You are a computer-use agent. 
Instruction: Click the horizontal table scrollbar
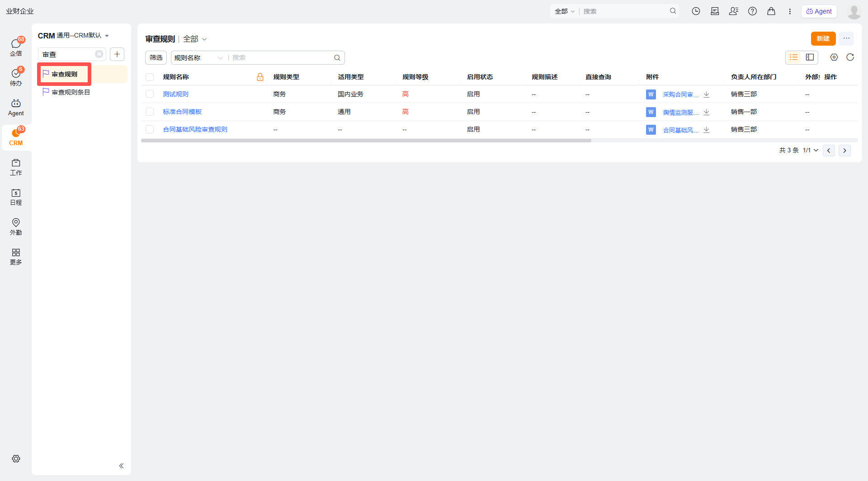366,141
